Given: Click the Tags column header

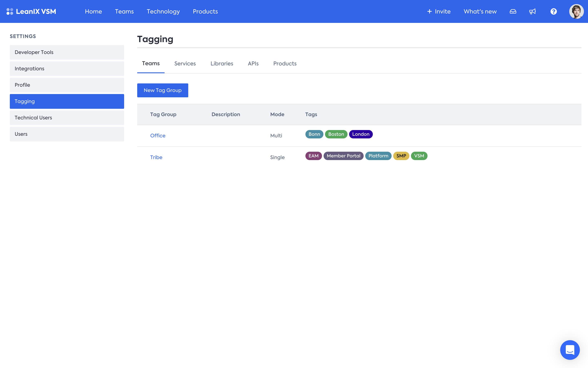Looking at the screenshot, I should point(311,114).
